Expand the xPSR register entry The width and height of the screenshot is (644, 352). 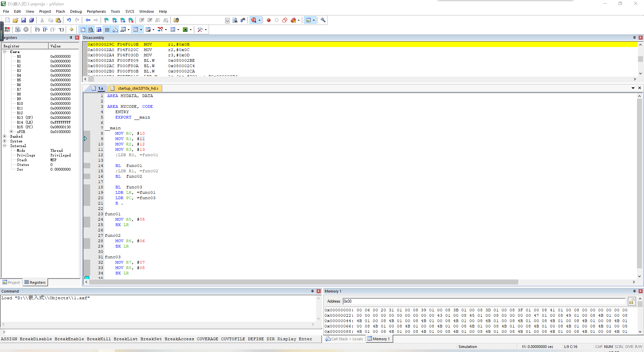coord(11,132)
